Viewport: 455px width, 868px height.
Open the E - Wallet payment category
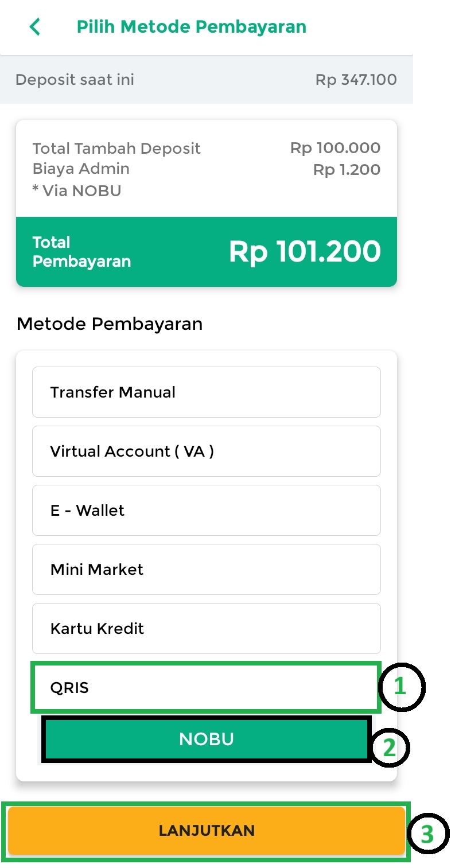206,511
